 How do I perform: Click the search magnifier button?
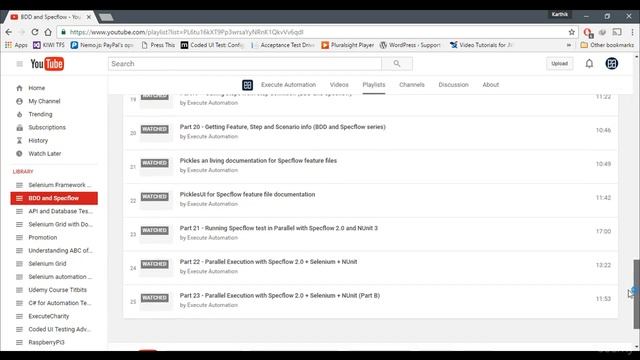click(x=397, y=64)
